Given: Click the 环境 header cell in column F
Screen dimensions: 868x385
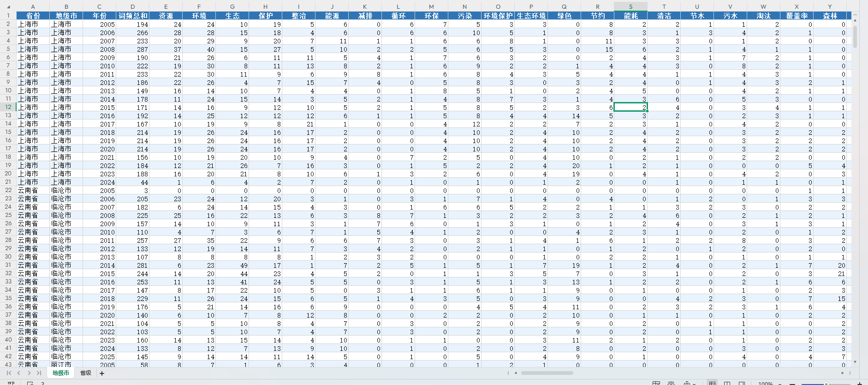Looking at the screenshot, I should (199, 16).
